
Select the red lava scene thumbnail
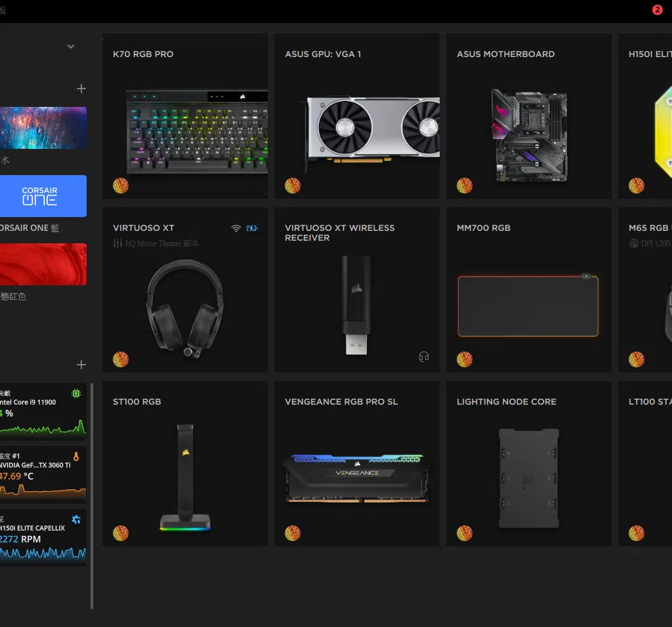click(x=43, y=264)
